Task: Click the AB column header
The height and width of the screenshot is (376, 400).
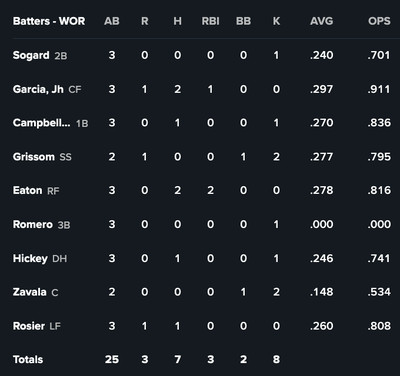Action: click(x=112, y=21)
